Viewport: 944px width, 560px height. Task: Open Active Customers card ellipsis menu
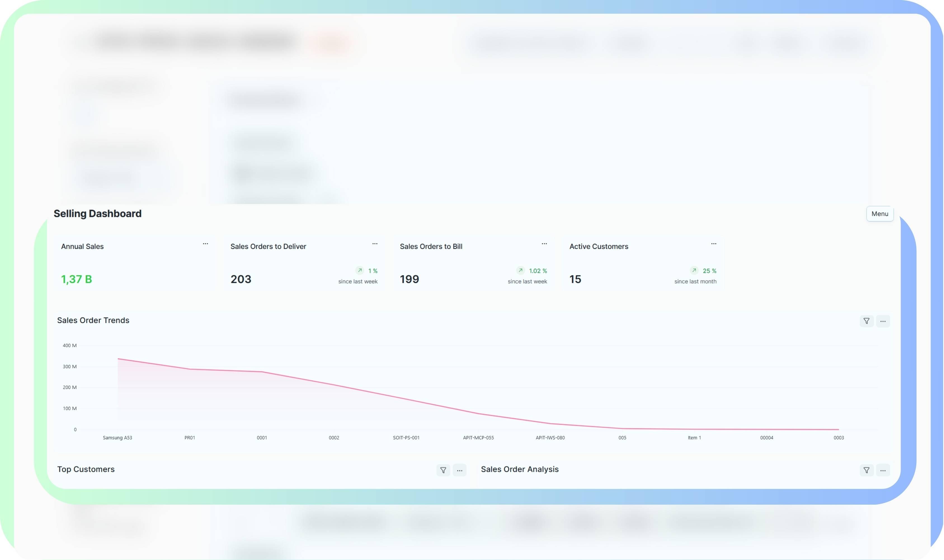point(713,244)
